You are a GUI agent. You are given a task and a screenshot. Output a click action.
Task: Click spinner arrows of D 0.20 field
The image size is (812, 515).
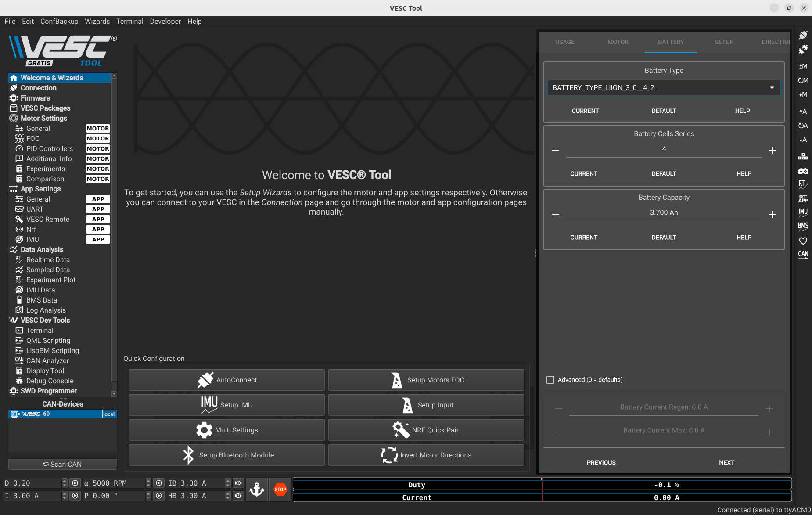point(65,483)
